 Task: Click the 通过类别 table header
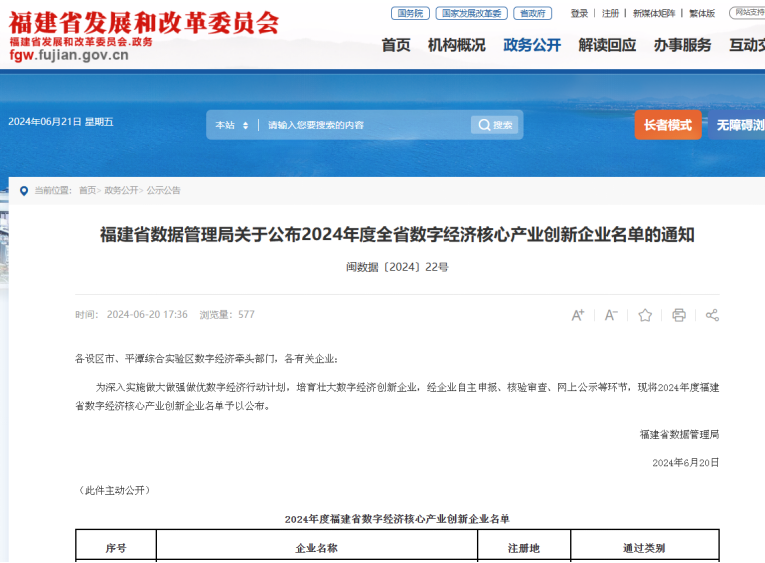coord(644,548)
